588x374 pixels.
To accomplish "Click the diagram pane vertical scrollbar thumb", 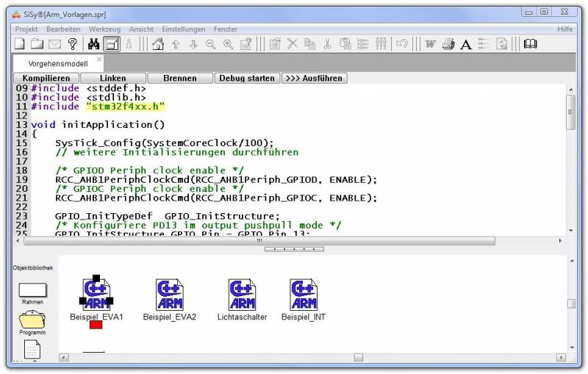I will point(571,303).
